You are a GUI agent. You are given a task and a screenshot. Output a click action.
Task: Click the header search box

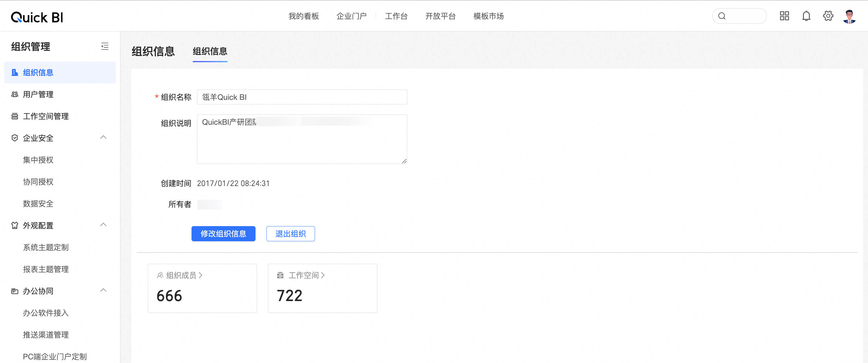click(740, 16)
